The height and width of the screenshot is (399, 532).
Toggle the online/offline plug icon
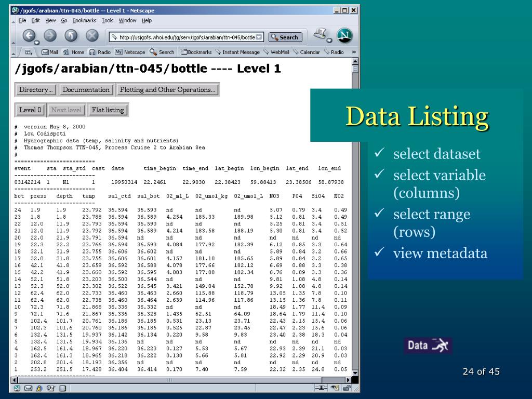(x=321, y=388)
